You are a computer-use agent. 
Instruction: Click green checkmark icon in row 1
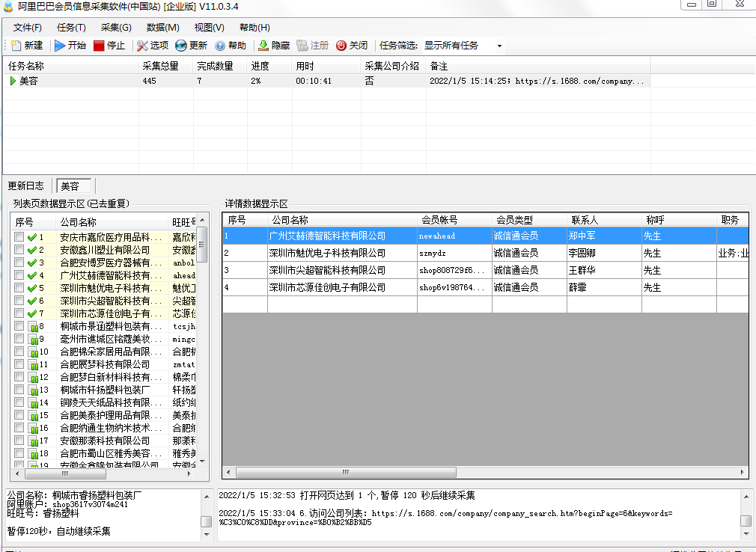(32, 237)
